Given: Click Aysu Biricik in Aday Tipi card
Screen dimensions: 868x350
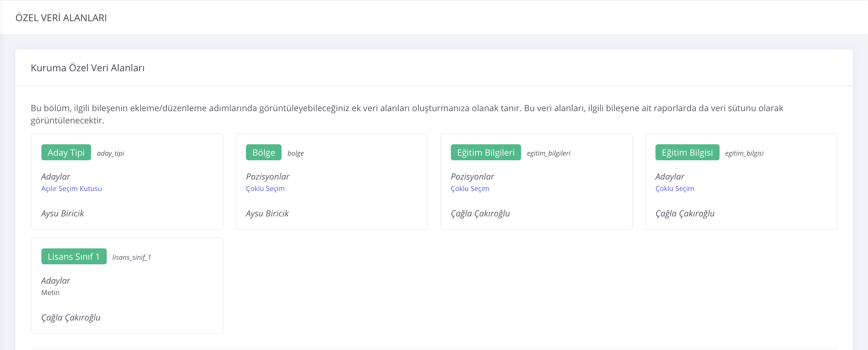Looking at the screenshot, I should tap(63, 213).
